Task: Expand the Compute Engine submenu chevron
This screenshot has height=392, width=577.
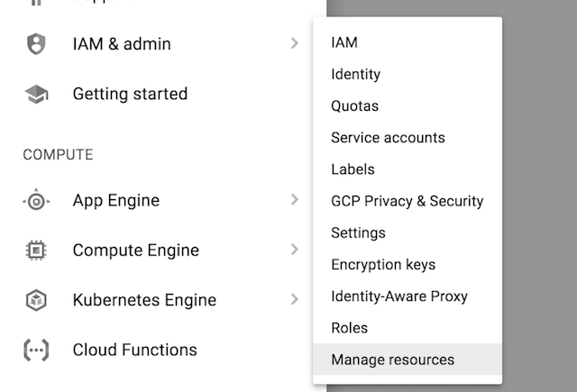Action: 295,250
